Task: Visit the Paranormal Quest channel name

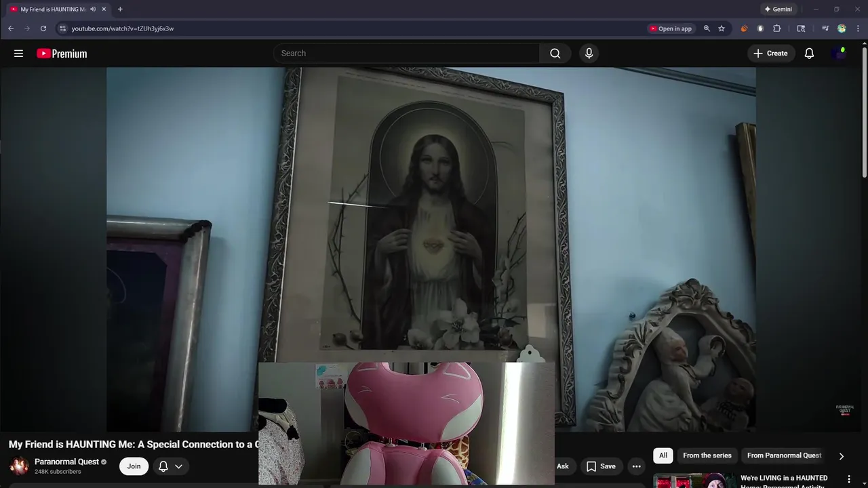Action: pyautogui.click(x=66, y=462)
